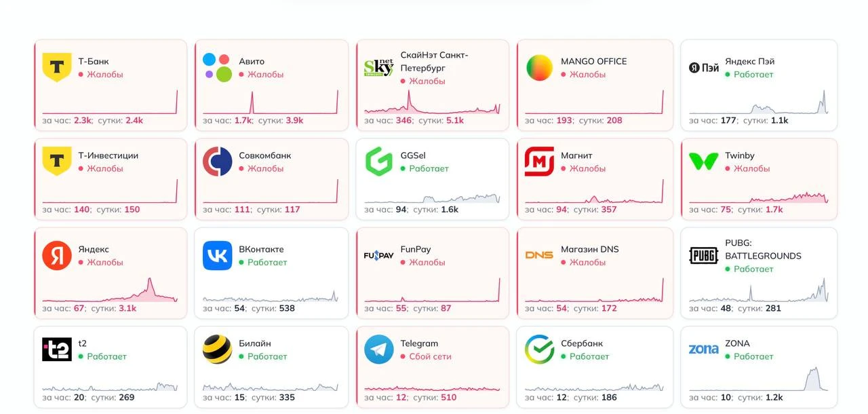Open the Яндекс Пэй logo

pyautogui.click(x=704, y=67)
